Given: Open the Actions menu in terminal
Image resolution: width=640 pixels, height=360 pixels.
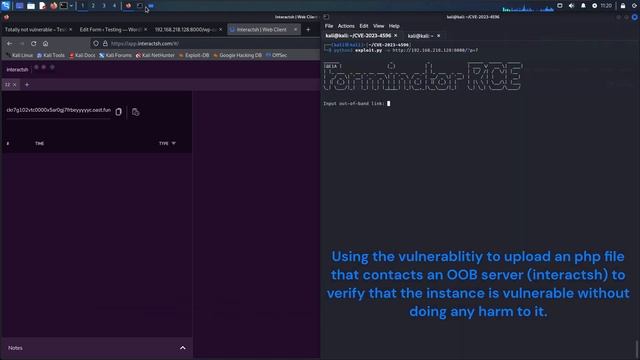Looking at the screenshot, I should coord(346,26).
